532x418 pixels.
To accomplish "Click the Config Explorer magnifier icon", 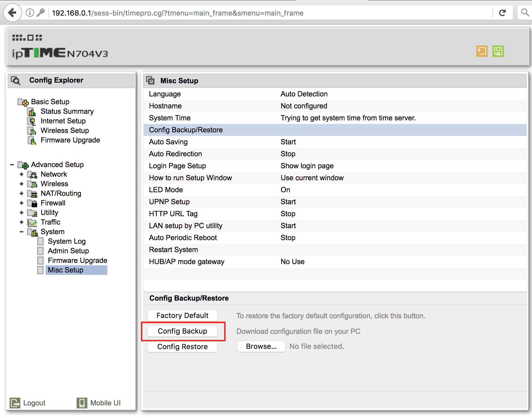I will [x=16, y=81].
